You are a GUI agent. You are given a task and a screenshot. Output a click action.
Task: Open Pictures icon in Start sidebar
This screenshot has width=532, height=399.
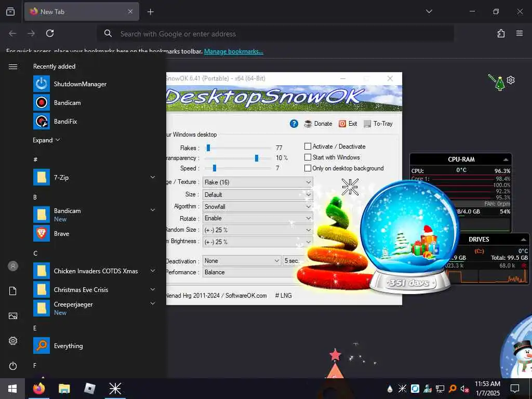point(13,316)
